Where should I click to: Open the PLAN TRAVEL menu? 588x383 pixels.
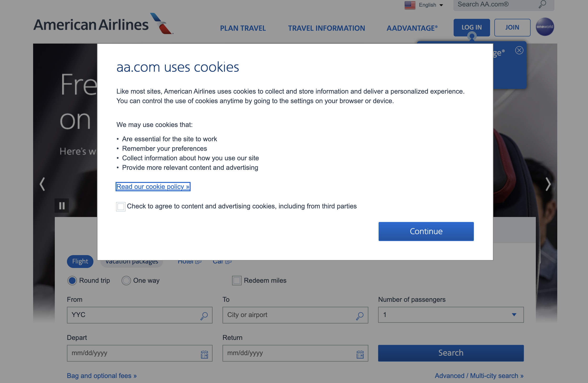243,28
